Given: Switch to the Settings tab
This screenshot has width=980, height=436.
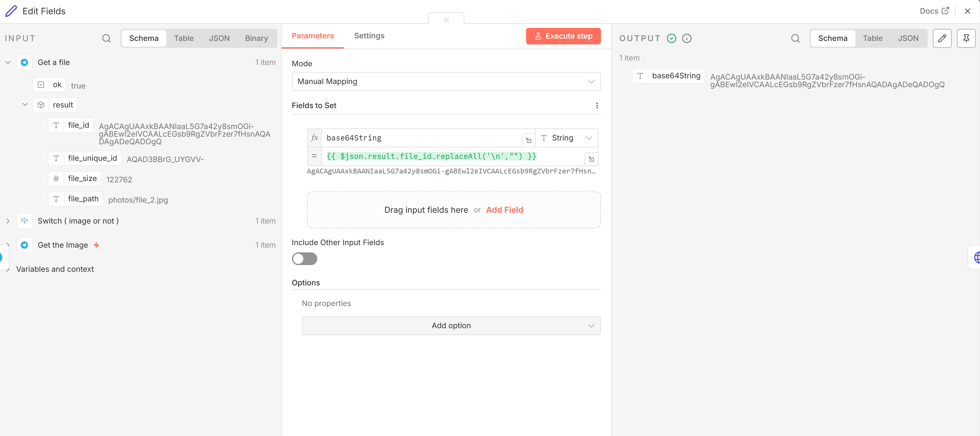Looking at the screenshot, I should [x=369, y=36].
